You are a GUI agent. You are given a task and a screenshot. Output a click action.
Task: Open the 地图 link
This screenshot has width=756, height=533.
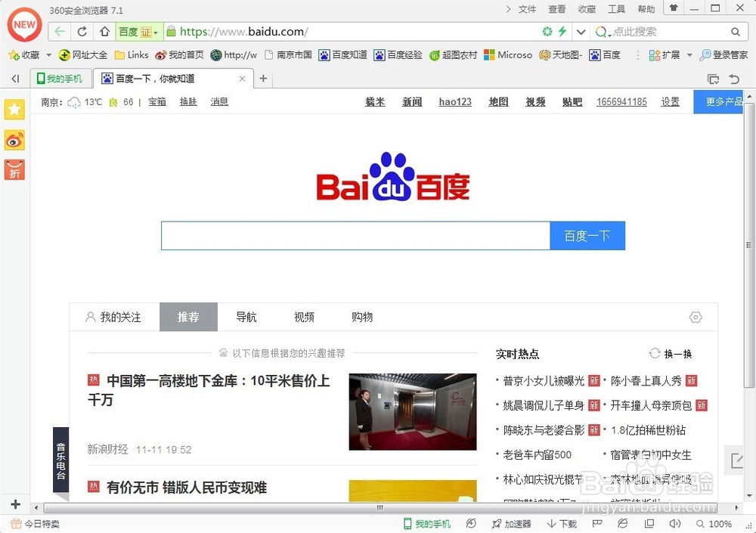point(498,102)
